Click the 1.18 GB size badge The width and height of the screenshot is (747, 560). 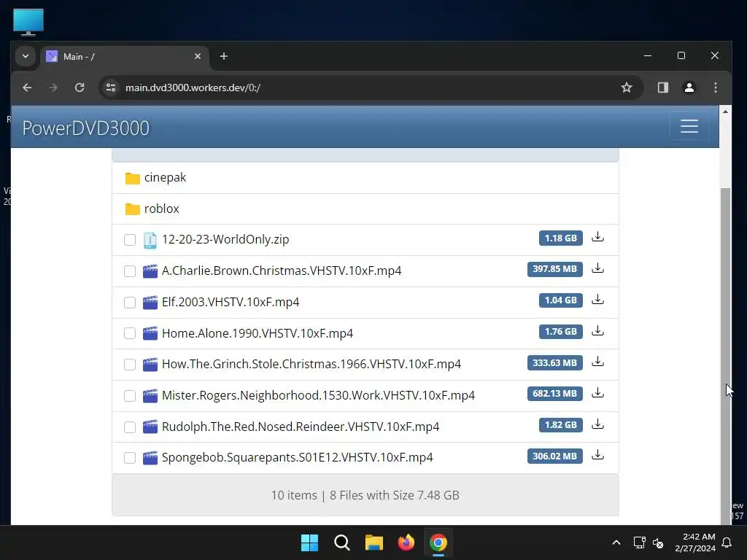click(561, 238)
